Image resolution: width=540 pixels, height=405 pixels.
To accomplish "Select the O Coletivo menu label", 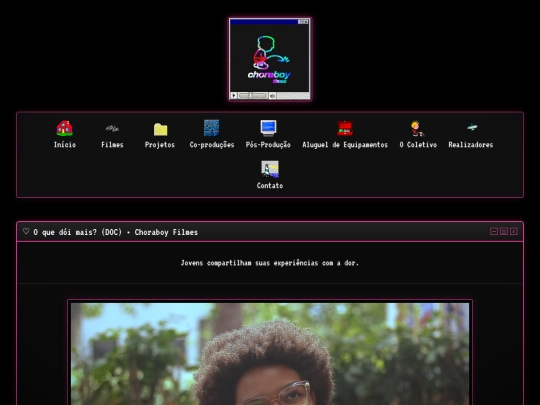I will tap(418, 145).
